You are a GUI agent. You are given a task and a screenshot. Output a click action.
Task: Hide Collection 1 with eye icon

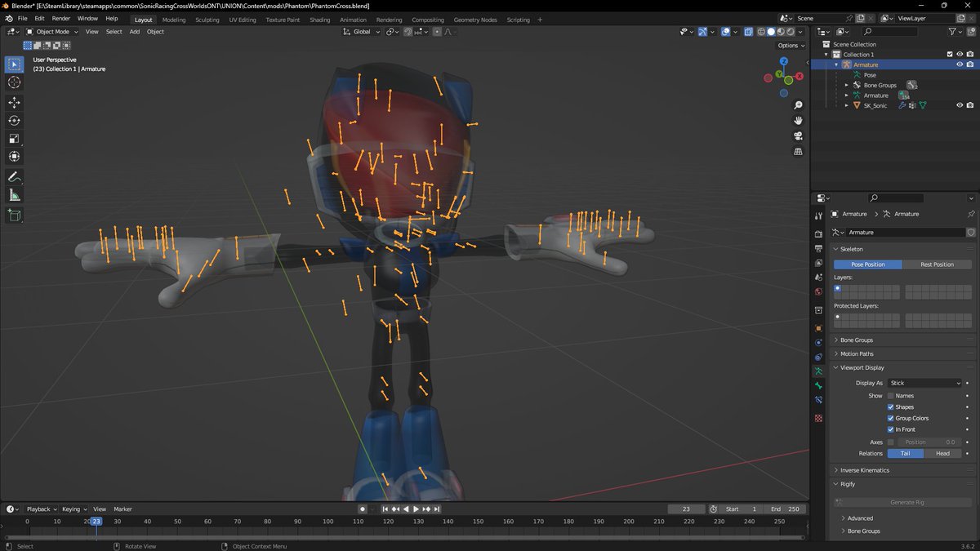pyautogui.click(x=960, y=55)
